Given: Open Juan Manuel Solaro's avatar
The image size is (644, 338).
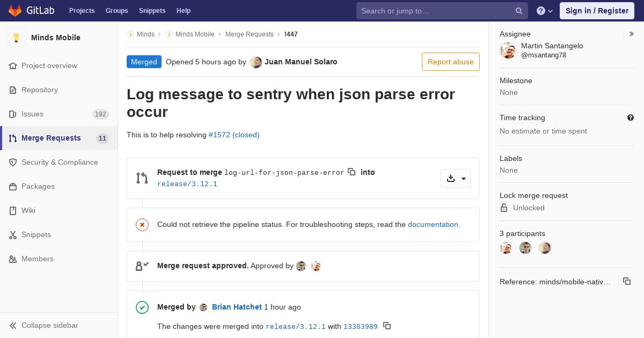Looking at the screenshot, I should (x=256, y=62).
